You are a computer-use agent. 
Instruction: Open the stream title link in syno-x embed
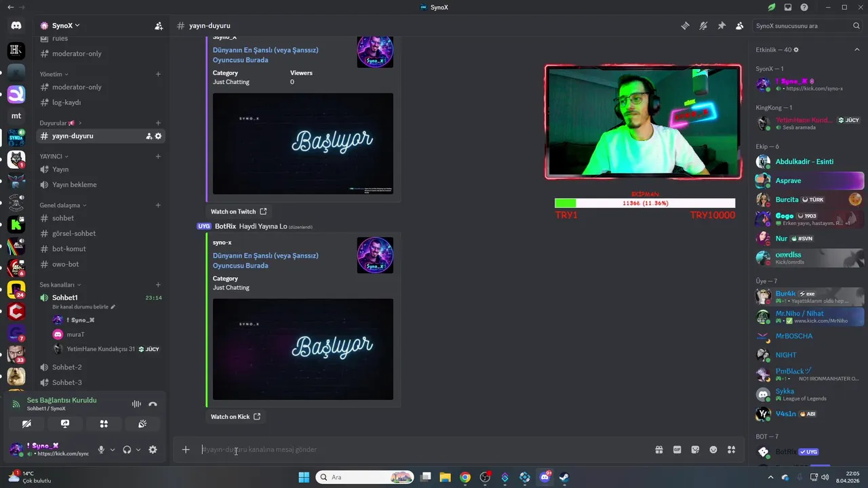[x=265, y=260]
